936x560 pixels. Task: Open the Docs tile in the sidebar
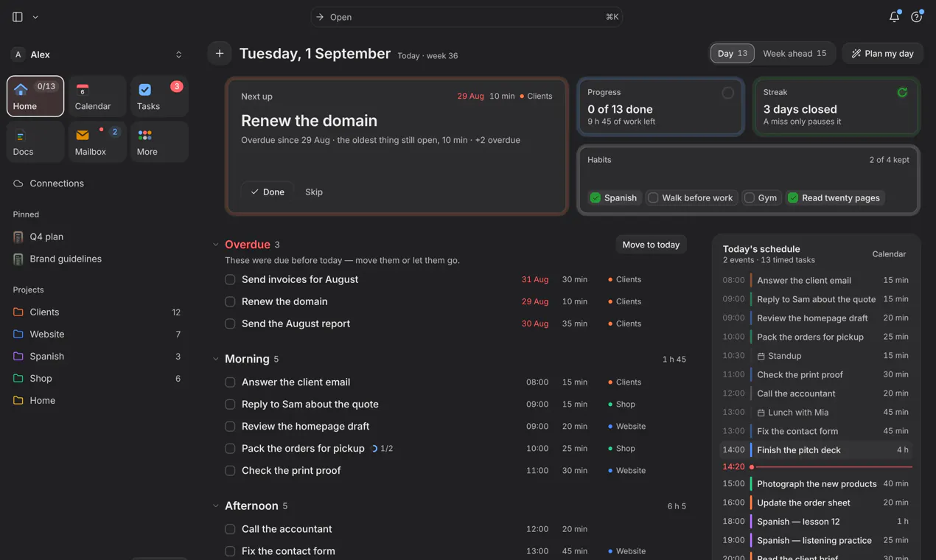click(35, 141)
